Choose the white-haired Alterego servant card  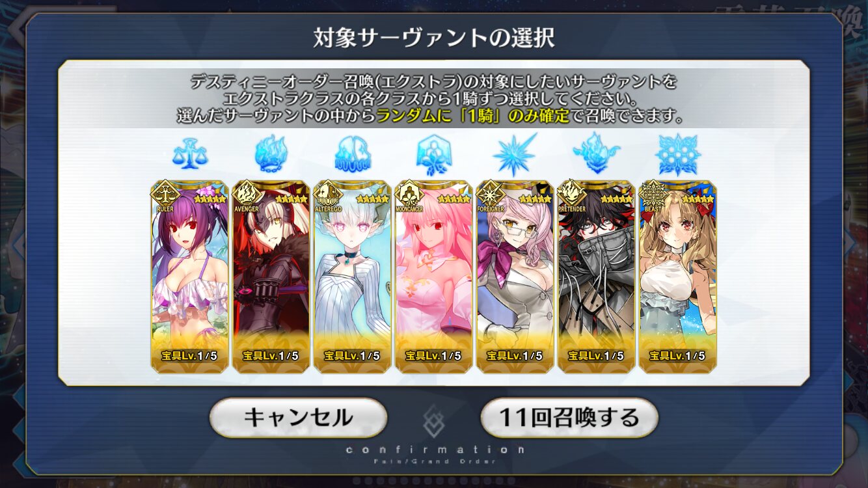pos(352,277)
